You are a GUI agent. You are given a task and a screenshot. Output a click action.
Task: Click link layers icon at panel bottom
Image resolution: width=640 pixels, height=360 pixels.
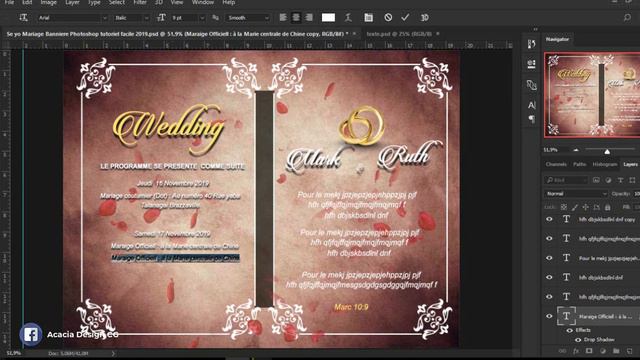562,351
